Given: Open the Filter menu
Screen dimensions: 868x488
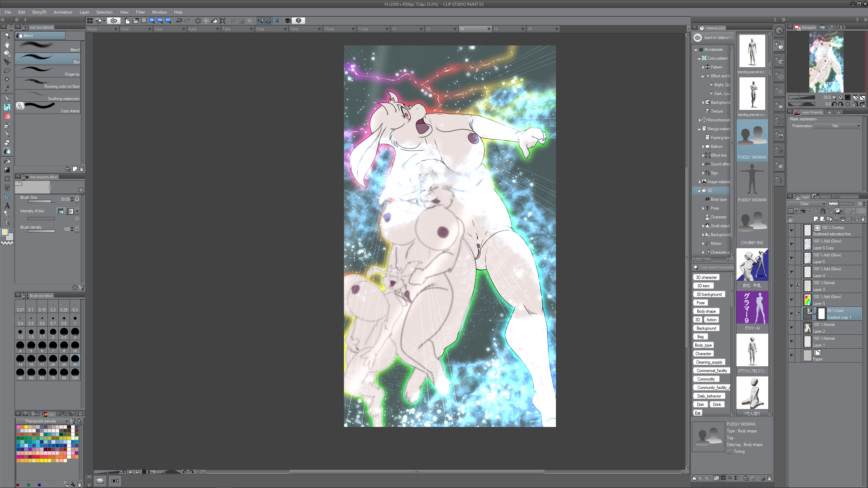Looking at the screenshot, I should (140, 12).
